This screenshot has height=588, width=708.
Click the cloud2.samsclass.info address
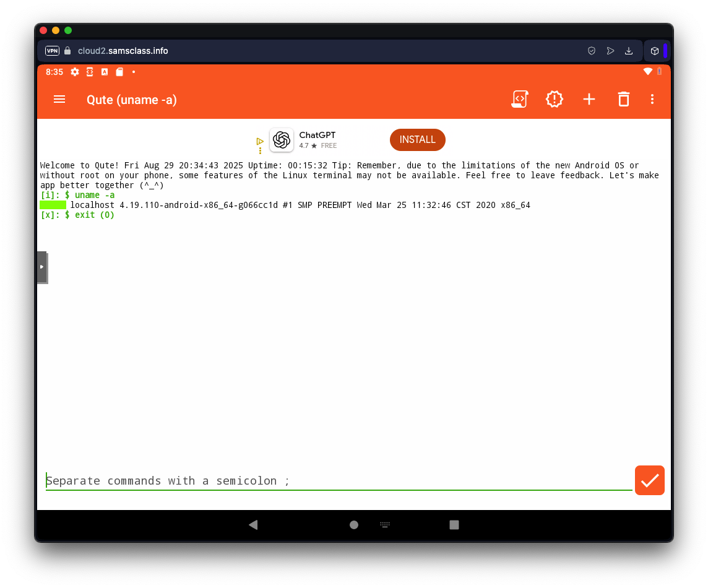coord(123,51)
